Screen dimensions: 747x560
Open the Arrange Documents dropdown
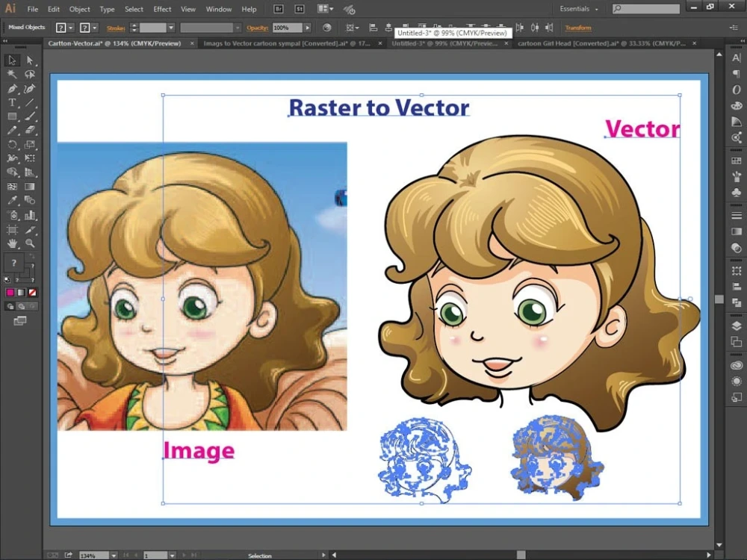[x=326, y=8]
